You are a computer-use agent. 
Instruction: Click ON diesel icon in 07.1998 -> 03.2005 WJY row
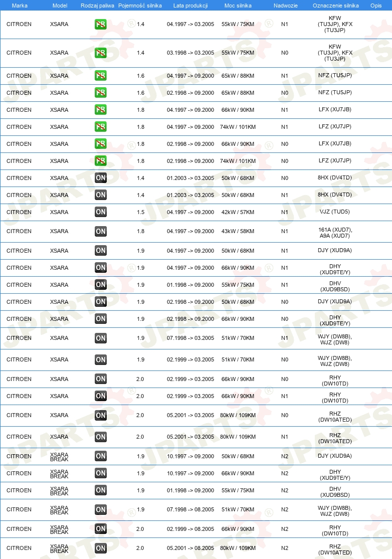point(100,338)
